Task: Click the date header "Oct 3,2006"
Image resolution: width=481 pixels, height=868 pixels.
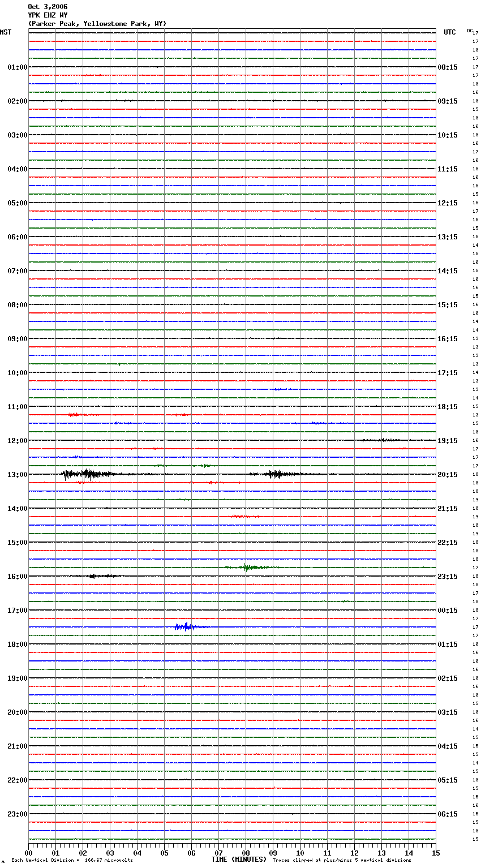Action: tap(48, 7)
